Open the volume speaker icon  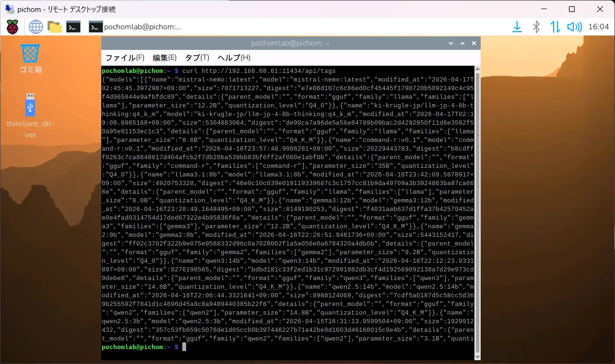pos(574,27)
